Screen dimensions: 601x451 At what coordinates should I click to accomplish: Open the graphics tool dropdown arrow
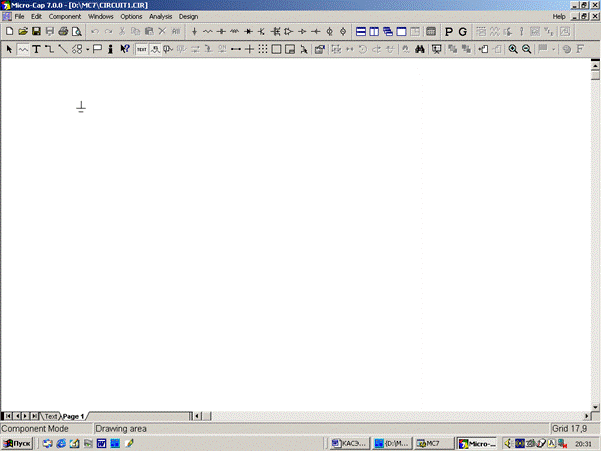87,49
